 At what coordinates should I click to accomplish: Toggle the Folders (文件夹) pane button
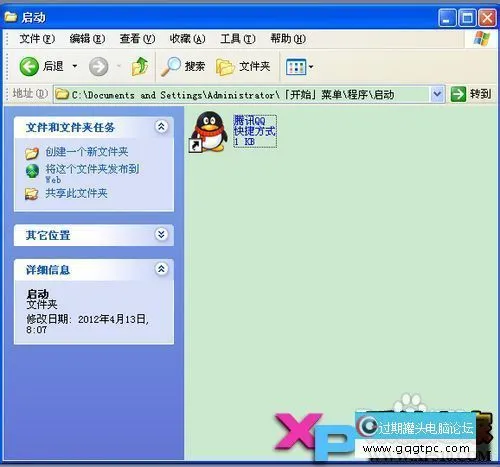tap(243, 66)
